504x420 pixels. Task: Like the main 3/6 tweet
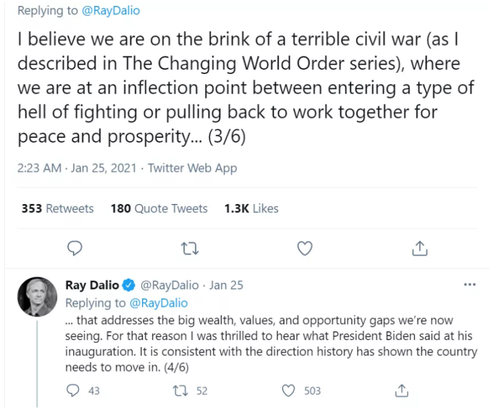click(x=304, y=248)
